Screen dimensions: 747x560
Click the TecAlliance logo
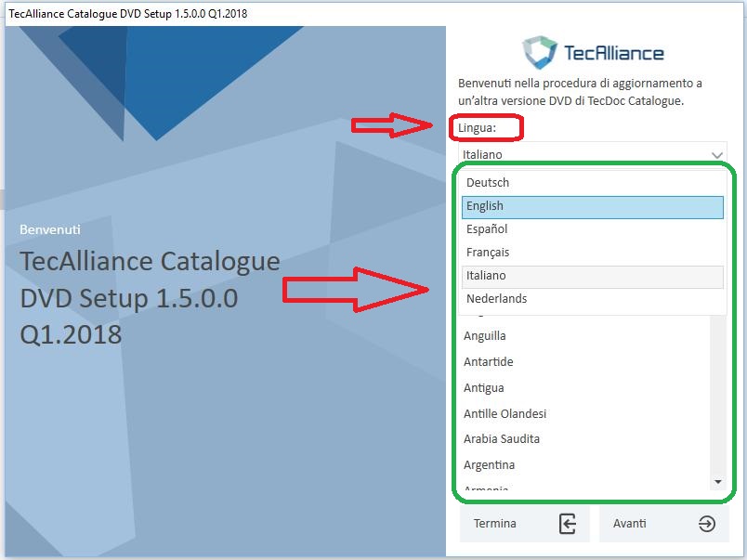(593, 52)
